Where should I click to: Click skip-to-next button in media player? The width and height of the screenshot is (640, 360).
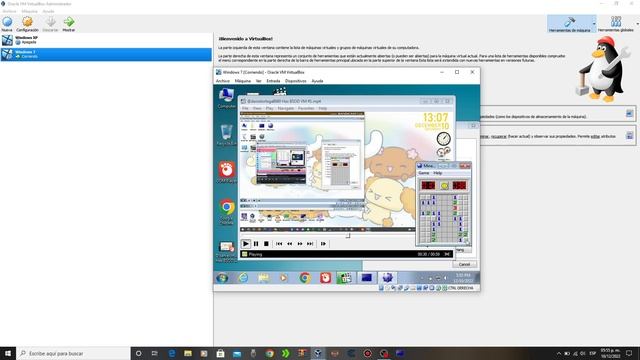pyautogui.click(x=310, y=244)
